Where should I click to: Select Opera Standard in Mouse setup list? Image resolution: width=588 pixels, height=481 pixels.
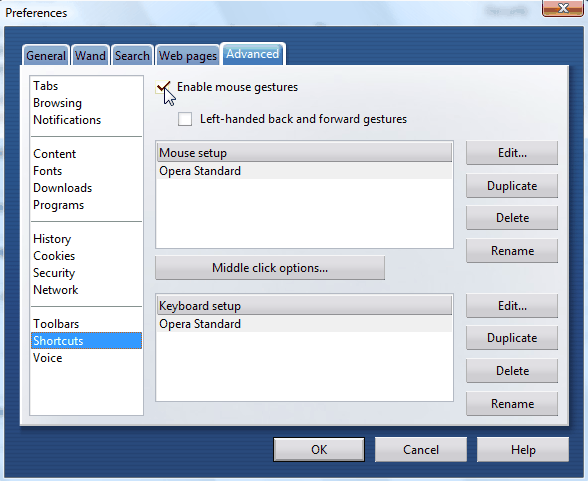304,171
